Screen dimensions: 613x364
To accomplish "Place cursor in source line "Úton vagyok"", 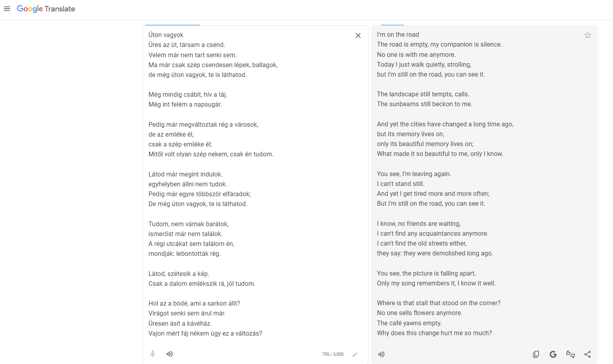I will pyautogui.click(x=166, y=35).
